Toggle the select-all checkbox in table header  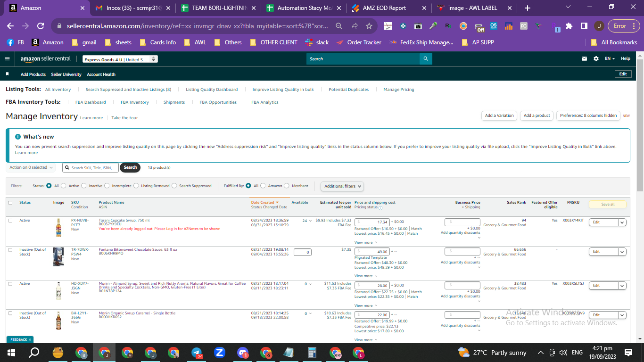tap(10, 203)
